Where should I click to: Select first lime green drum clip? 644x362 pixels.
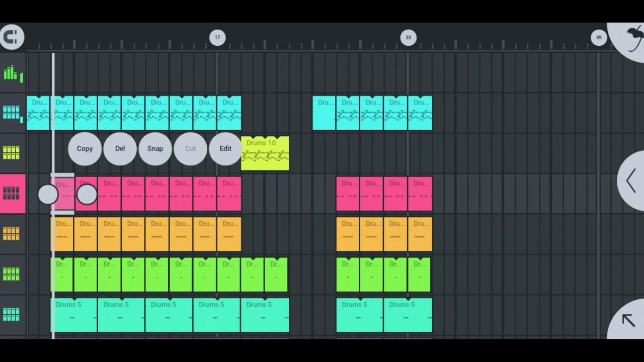(62, 275)
